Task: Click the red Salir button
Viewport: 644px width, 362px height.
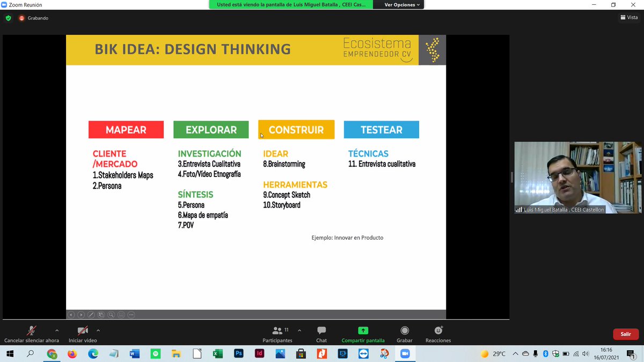Action: point(626,334)
